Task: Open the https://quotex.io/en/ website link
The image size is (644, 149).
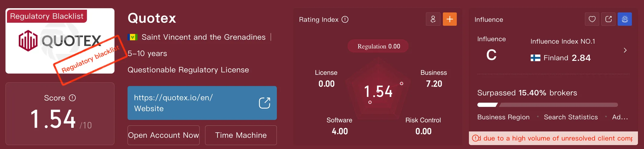Action: 202,103
